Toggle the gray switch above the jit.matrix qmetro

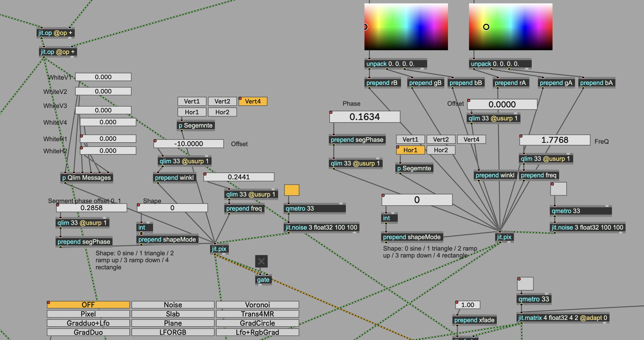(525, 284)
